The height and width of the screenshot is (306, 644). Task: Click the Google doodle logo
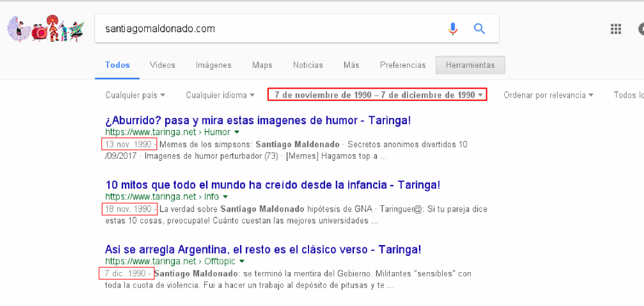pos(45,29)
